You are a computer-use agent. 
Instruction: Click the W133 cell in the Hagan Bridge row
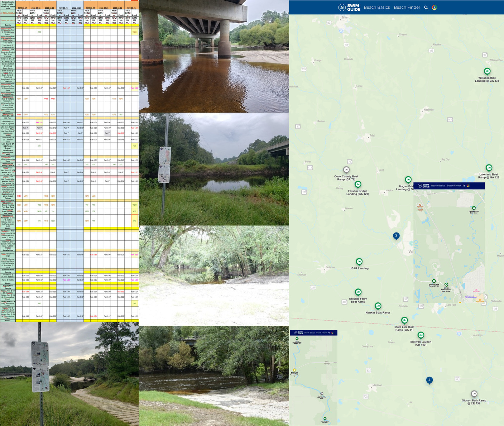(135, 32)
